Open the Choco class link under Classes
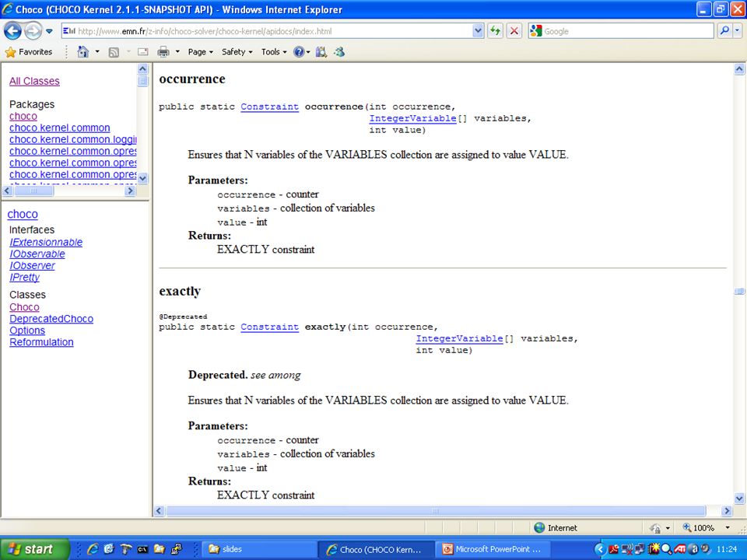 click(x=24, y=307)
